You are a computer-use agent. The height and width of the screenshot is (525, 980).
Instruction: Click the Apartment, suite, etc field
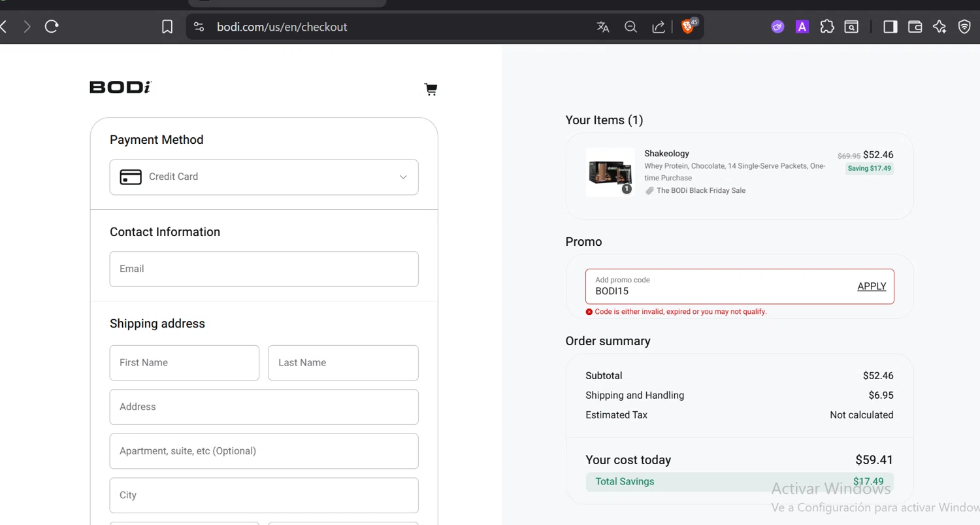pyautogui.click(x=264, y=451)
